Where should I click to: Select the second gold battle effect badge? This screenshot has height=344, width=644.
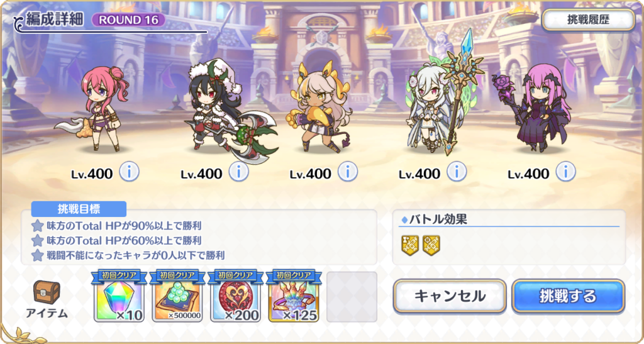click(x=431, y=245)
